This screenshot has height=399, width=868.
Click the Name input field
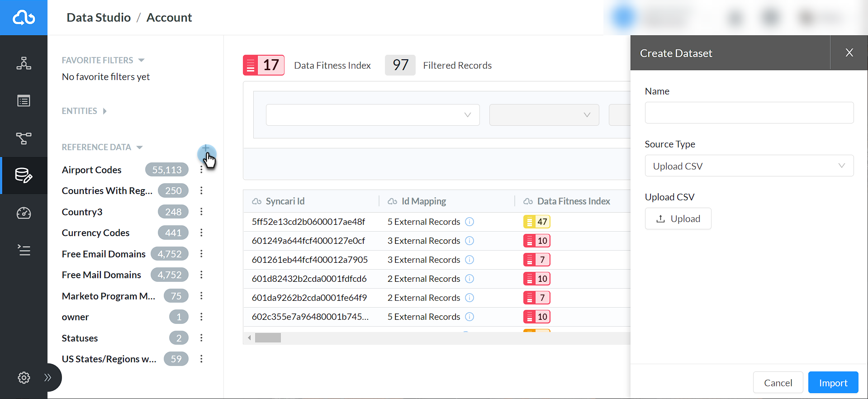coord(749,113)
